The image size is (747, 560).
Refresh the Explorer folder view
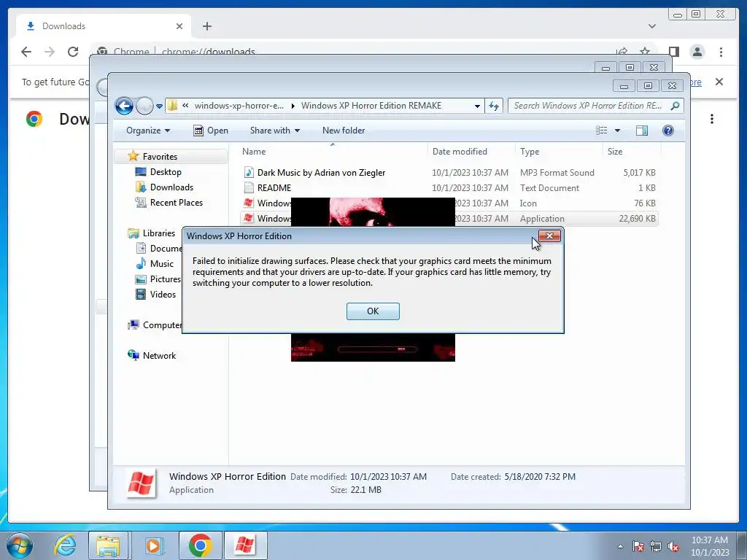pyautogui.click(x=494, y=106)
